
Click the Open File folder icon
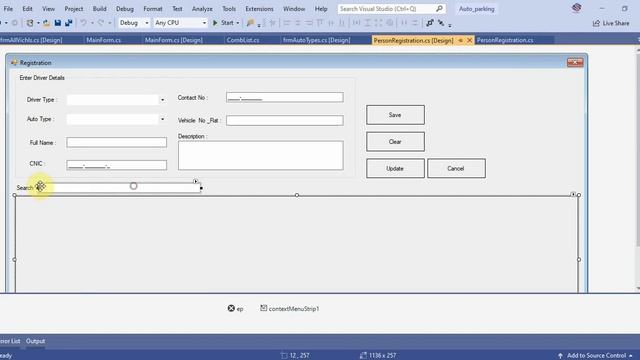tap(47, 23)
